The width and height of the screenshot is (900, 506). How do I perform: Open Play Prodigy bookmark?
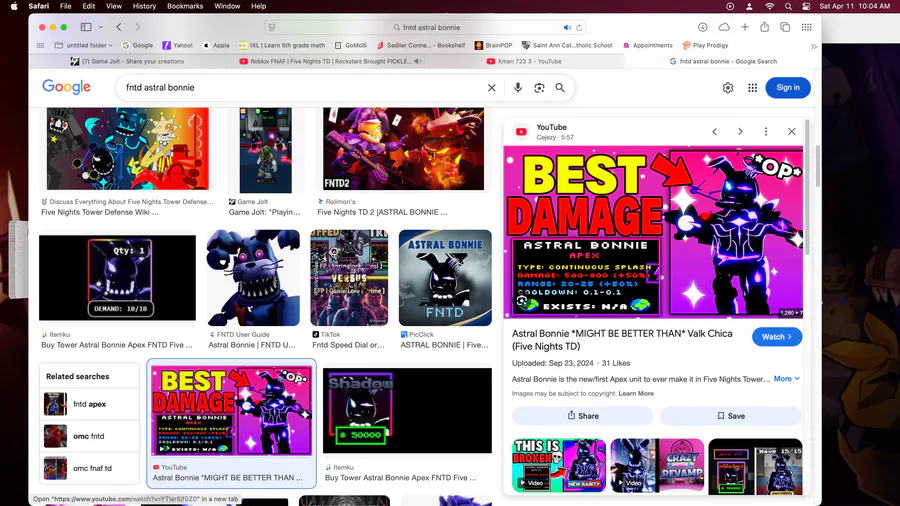tap(705, 45)
